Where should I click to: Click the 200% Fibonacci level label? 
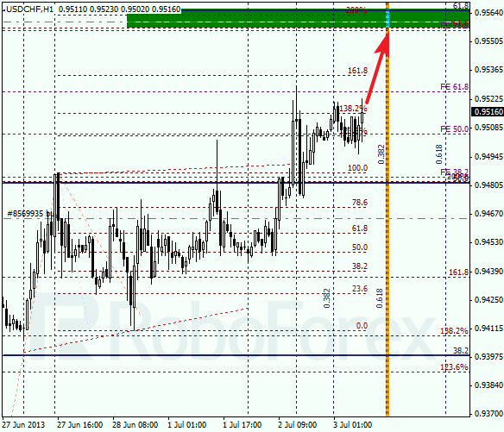point(356,10)
